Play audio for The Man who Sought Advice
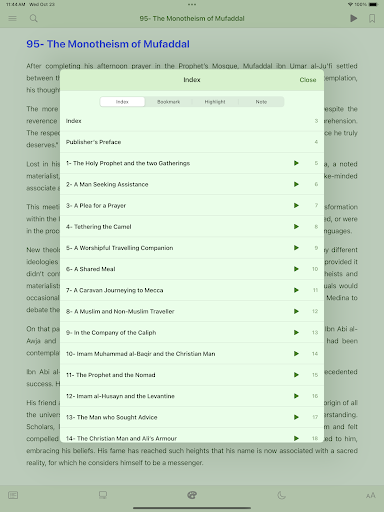Screen dimensions: 384x512 point(296,417)
